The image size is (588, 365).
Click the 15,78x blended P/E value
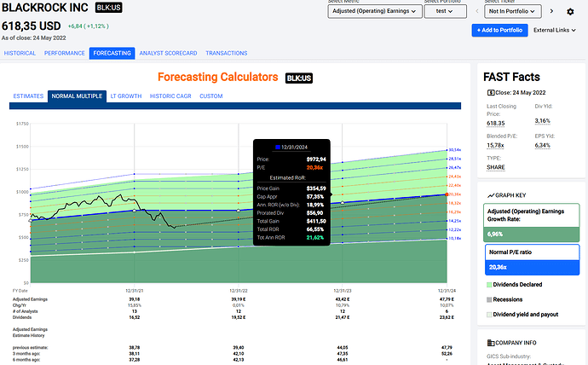[x=495, y=146]
